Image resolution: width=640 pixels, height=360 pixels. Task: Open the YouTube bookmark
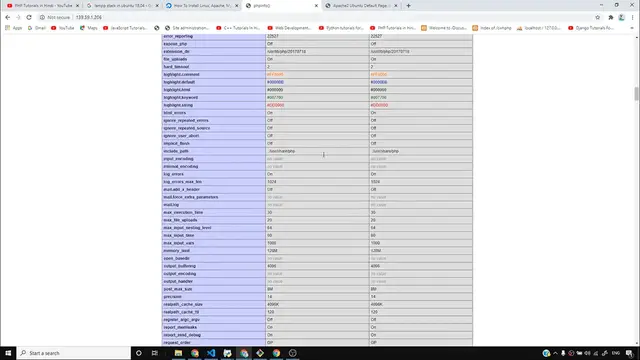coord(62,28)
